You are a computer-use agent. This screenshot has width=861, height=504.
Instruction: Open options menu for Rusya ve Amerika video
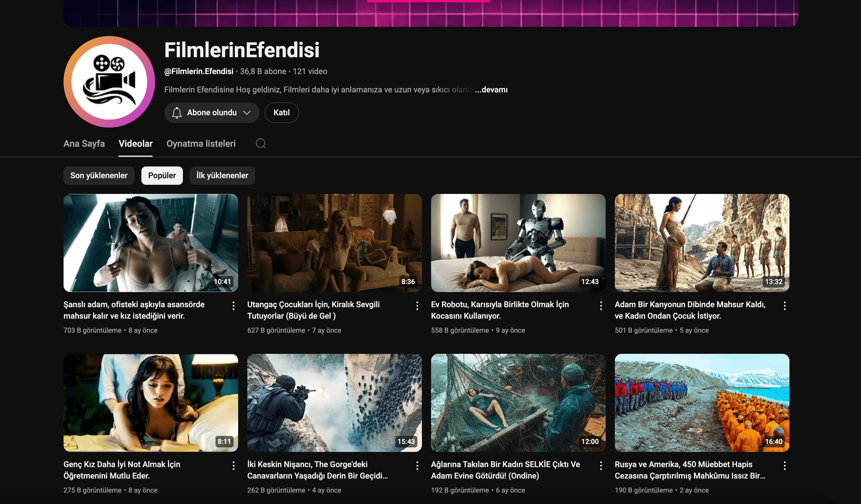(x=785, y=465)
